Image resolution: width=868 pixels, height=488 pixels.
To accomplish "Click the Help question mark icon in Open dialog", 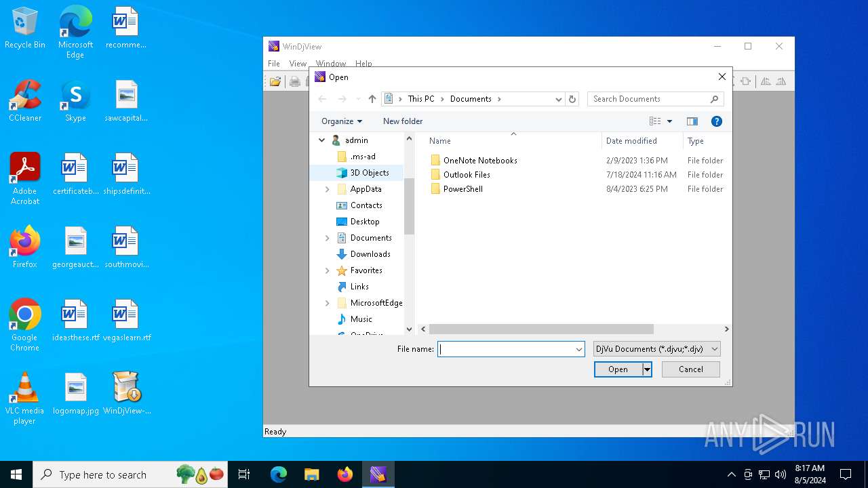I will click(x=716, y=121).
